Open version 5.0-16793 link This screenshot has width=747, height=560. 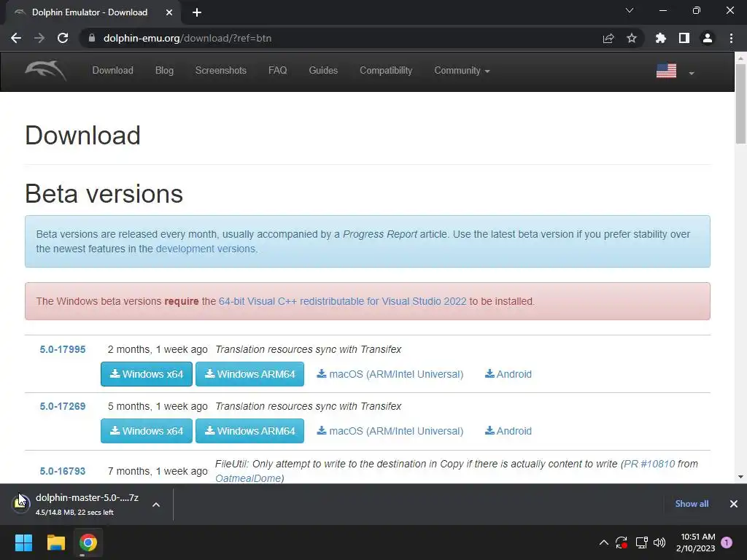click(x=63, y=471)
